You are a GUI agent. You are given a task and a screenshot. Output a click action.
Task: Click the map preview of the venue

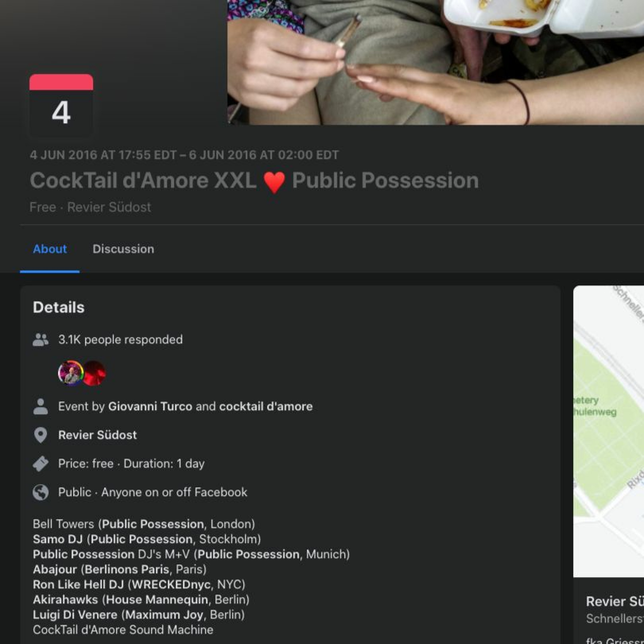609,431
